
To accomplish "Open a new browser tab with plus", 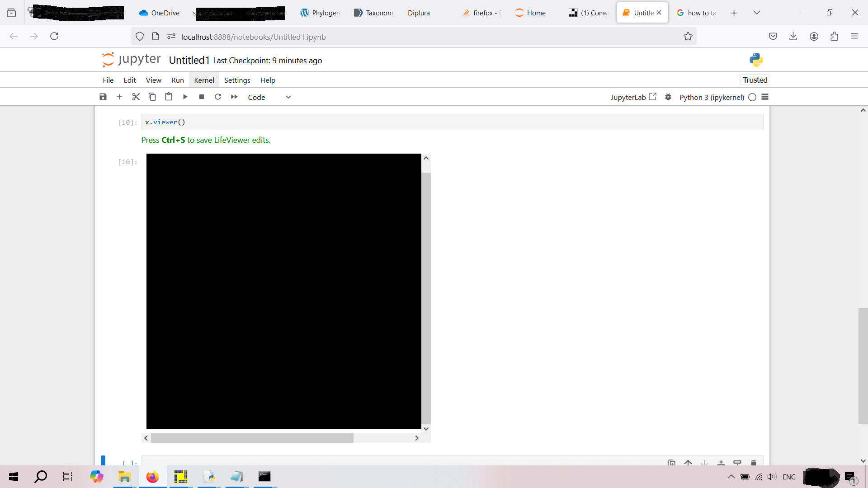I will (x=734, y=13).
